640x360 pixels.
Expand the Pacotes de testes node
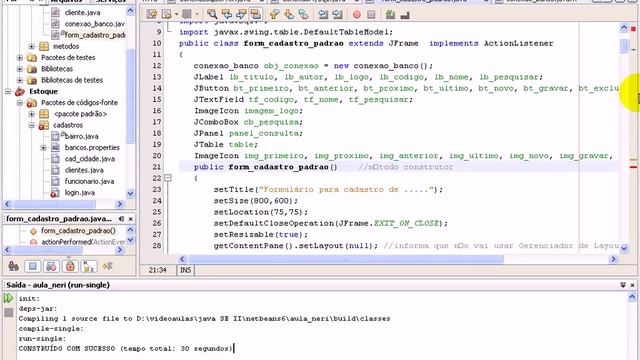(x=20, y=58)
